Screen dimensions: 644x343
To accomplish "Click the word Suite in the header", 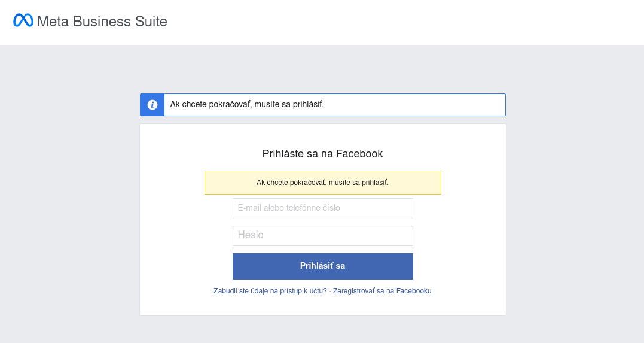I will point(151,22).
